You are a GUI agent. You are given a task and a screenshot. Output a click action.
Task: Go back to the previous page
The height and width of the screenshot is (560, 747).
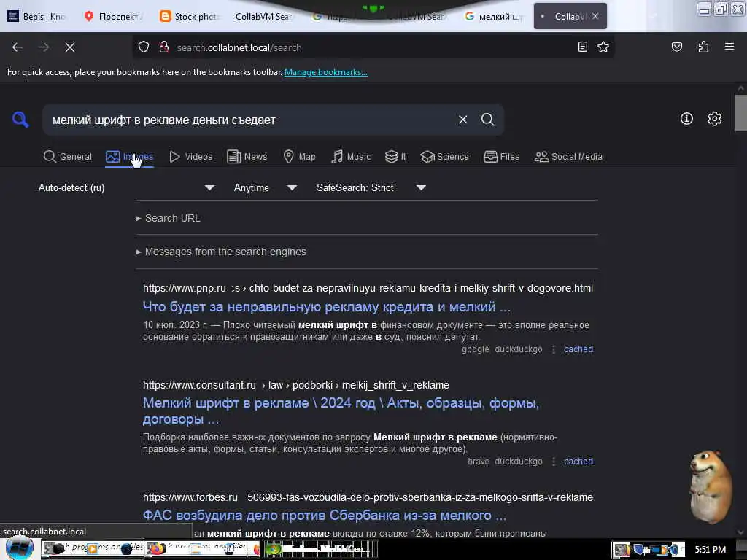point(18,47)
